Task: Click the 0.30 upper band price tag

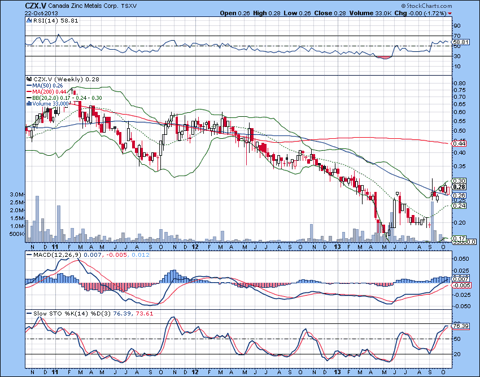Action: point(460,181)
